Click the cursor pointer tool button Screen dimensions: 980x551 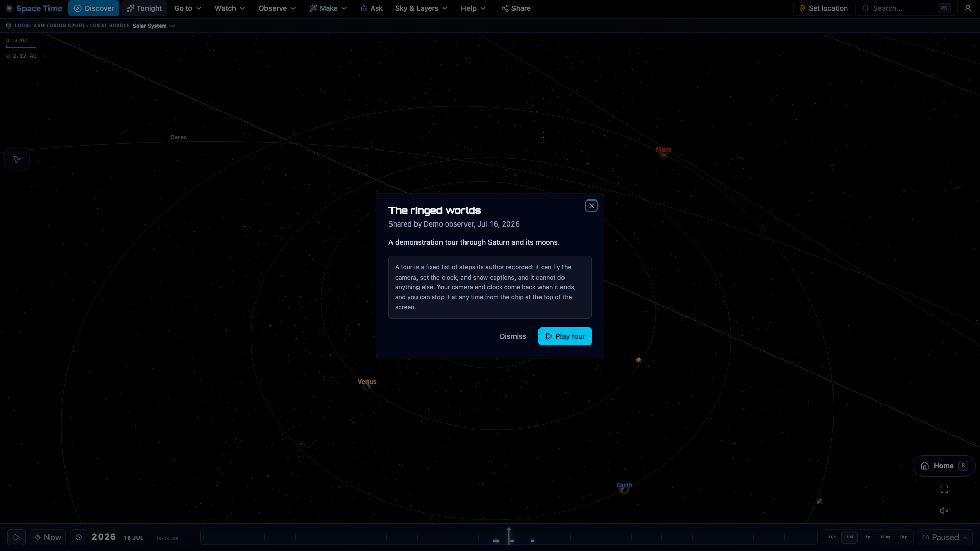tap(17, 159)
